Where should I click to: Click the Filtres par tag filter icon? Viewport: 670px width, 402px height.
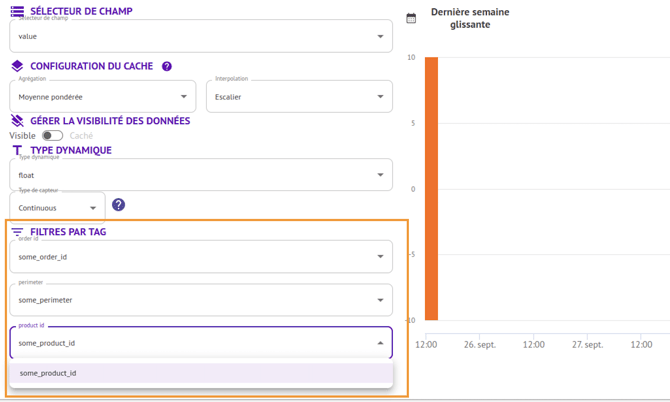click(17, 232)
